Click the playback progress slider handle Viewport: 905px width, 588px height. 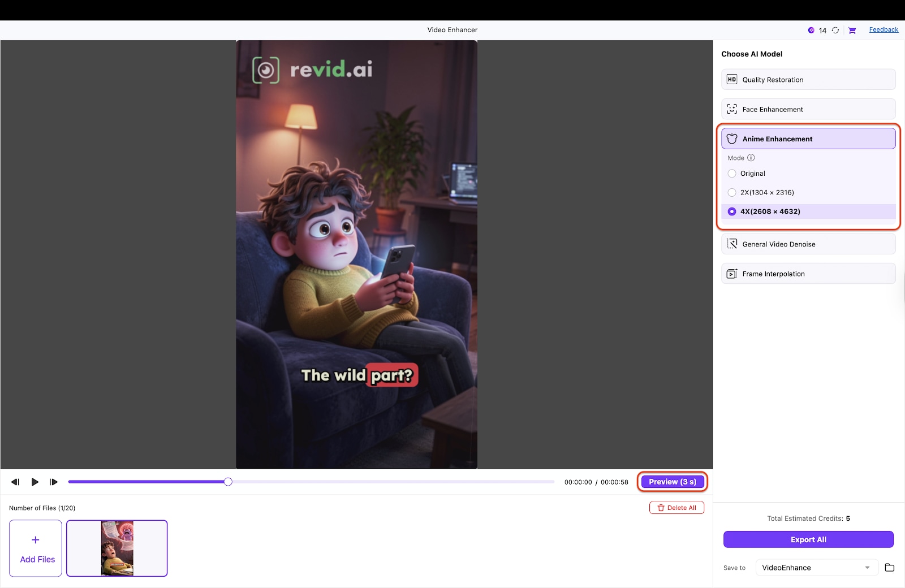[x=228, y=482]
